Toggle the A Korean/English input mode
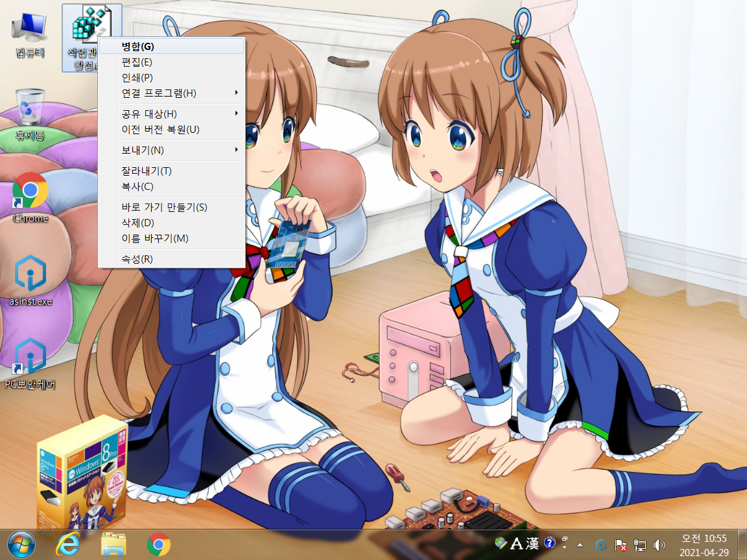The image size is (747, 560). [x=516, y=543]
